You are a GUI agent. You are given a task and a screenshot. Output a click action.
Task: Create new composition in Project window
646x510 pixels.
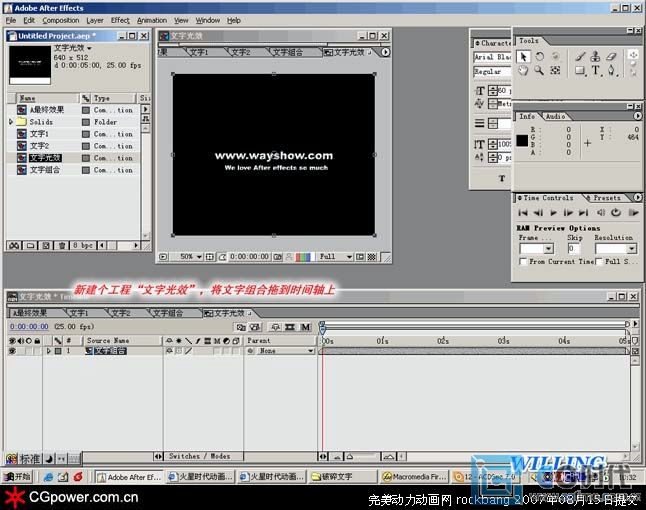(46, 246)
